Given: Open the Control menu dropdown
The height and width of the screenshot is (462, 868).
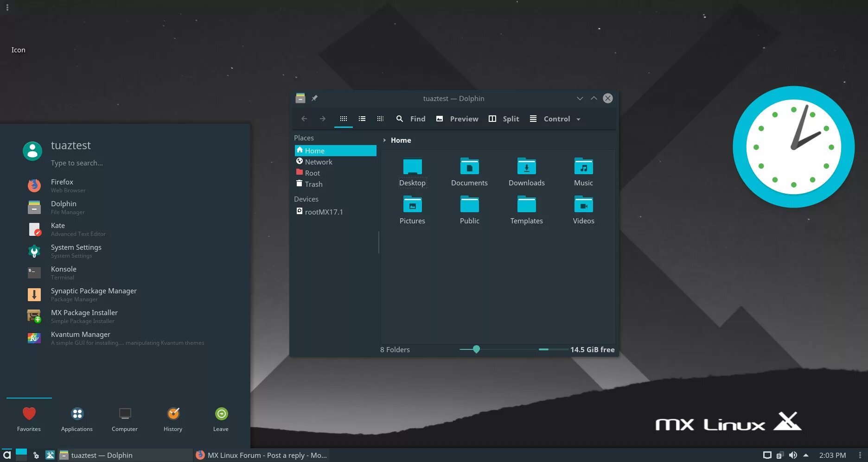Looking at the screenshot, I should coord(555,119).
